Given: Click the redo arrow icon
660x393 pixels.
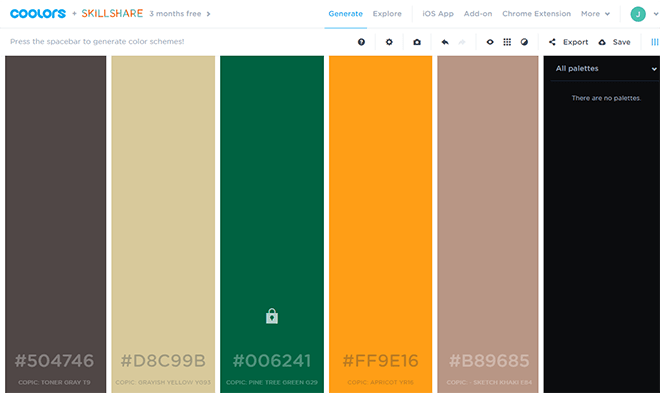Looking at the screenshot, I should 462,42.
